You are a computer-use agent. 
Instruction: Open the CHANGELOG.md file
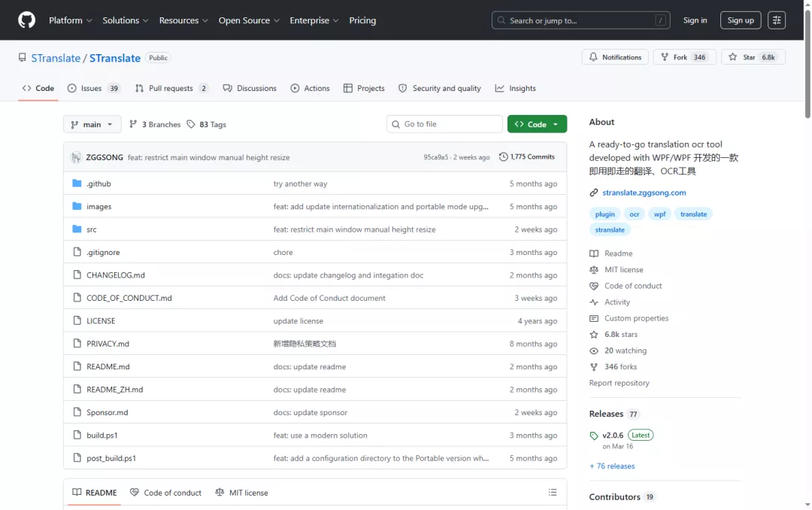tap(116, 275)
